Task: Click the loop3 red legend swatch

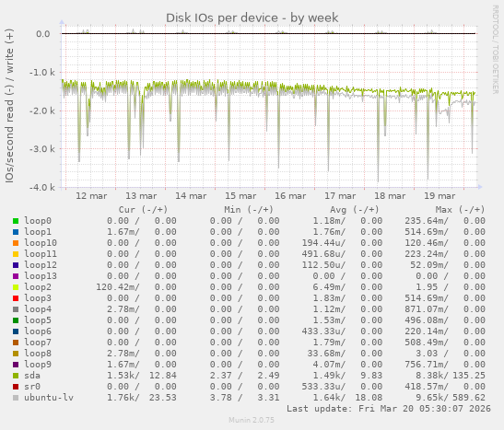Action: point(16,298)
